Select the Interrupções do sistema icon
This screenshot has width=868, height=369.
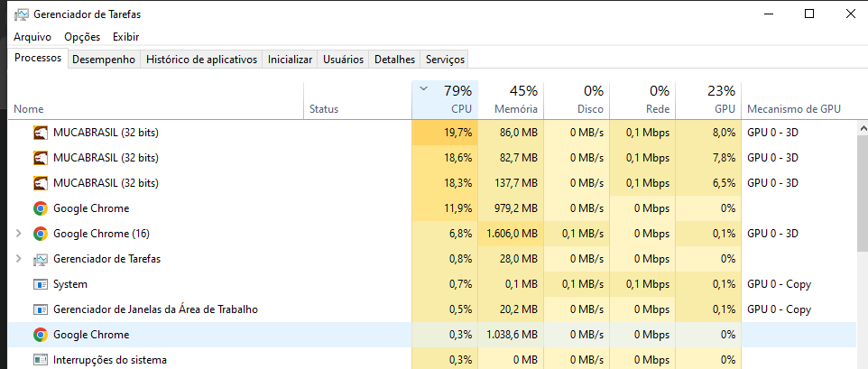(x=41, y=360)
